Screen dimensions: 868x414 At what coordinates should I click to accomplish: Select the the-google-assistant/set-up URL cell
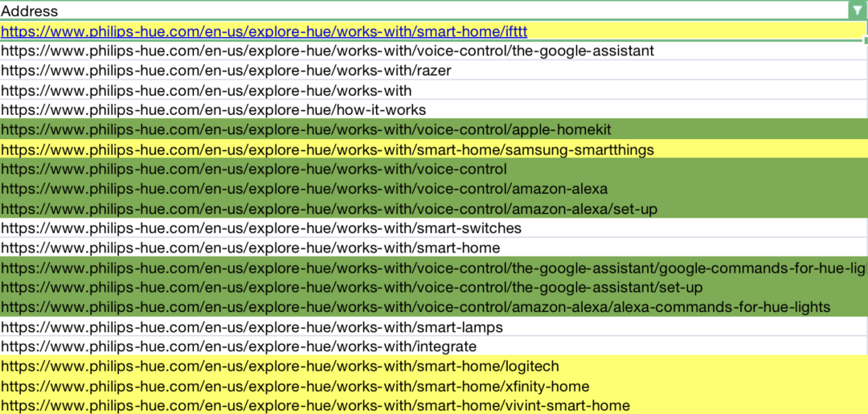(x=434, y=287)
